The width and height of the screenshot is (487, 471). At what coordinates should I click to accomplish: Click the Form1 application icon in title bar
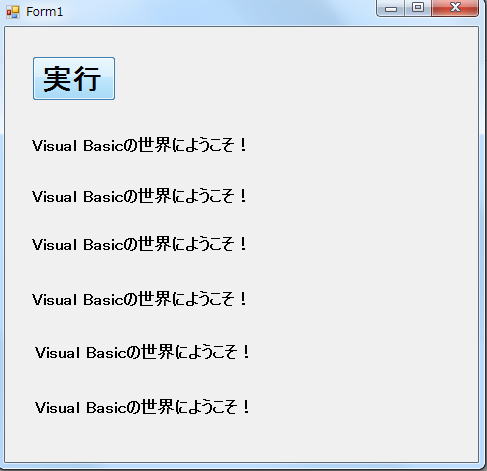[x=13, y=12]
